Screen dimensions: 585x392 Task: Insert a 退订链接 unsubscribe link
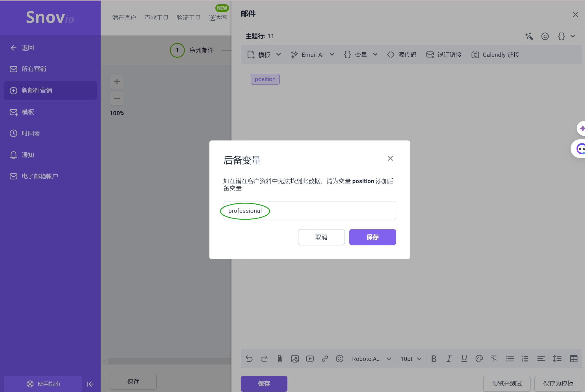(x=444, y=55)
